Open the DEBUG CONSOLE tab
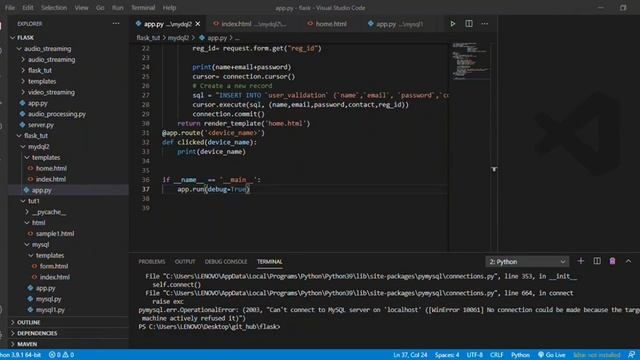This screenshot has width=640, height=360. [x=226, y=262]
